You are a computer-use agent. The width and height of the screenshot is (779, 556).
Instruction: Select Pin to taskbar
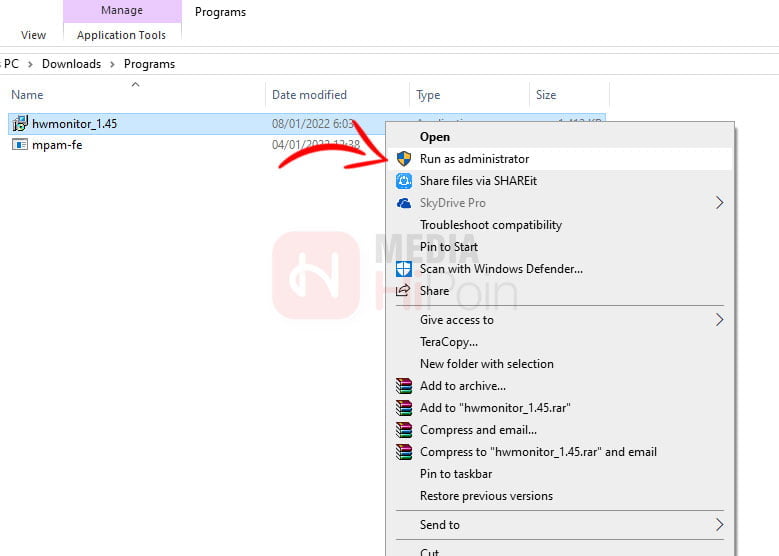coord(560,474)
